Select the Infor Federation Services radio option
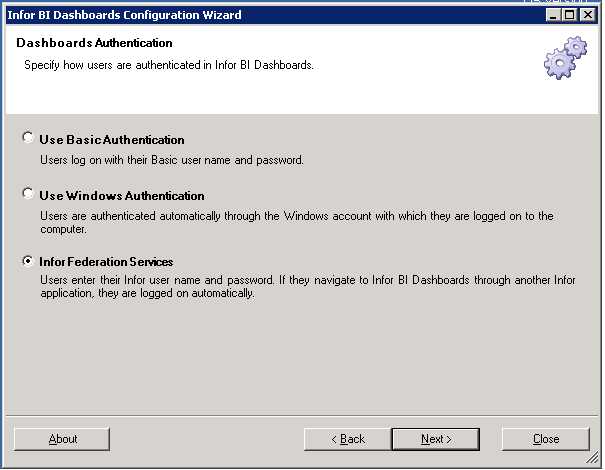This screenshot has height=470, width=605. coord(28,261)
